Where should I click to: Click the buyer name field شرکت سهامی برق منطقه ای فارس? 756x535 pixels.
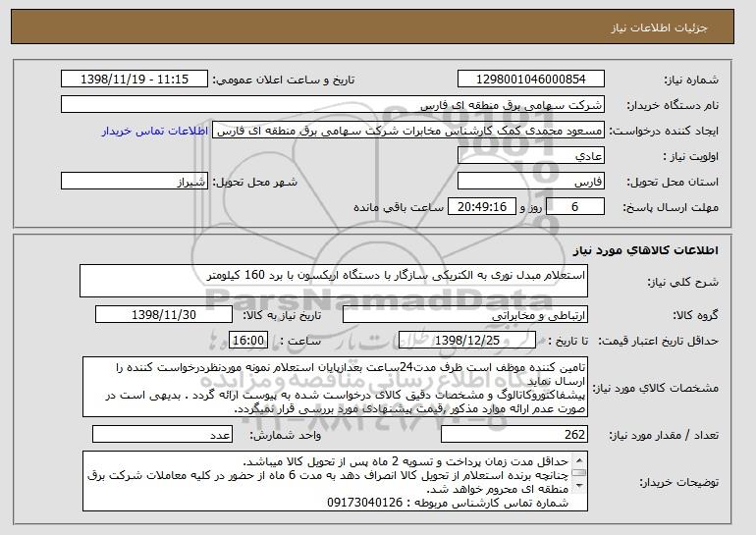click(x=333, y=105)
